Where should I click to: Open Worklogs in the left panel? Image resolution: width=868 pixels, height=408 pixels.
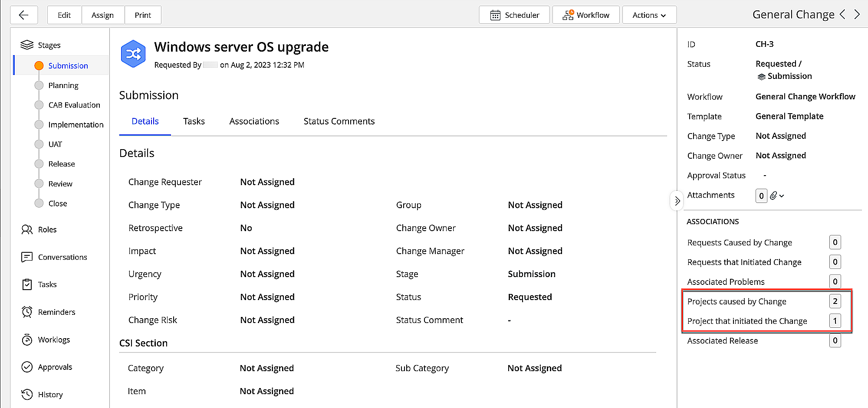[x=54, y=340]
